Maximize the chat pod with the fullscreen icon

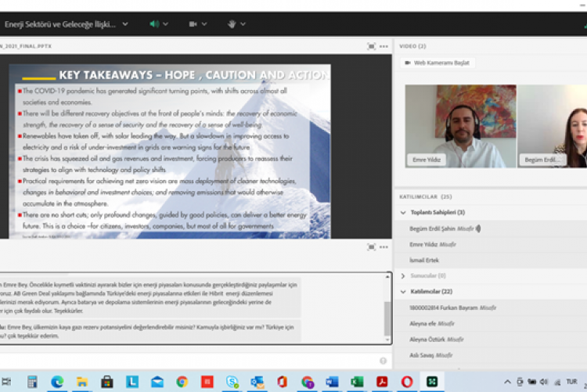tap(371, 246)
